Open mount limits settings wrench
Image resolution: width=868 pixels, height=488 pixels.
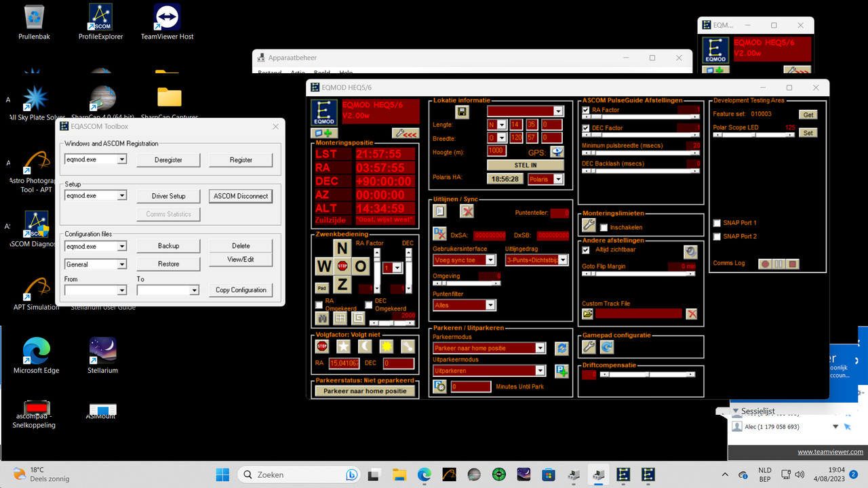[589, 226]
